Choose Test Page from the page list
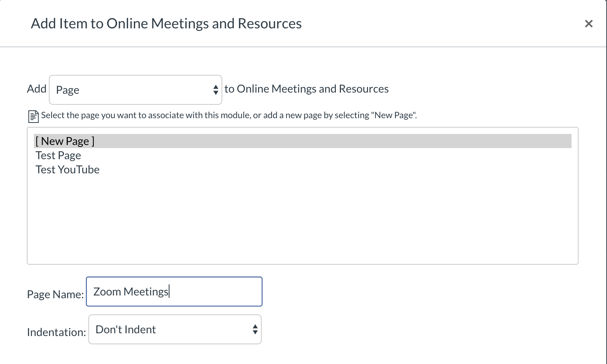The height and width of the screenshot is (364, 607). click(x=58, y=155)
